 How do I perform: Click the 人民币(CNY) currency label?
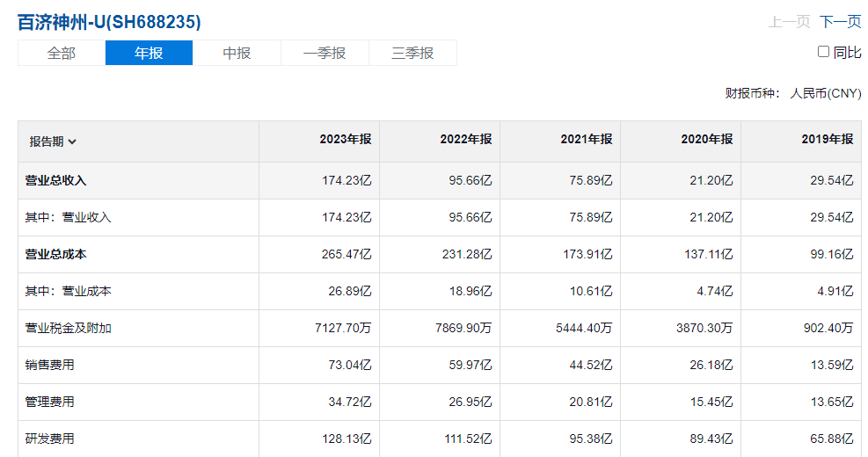[825, 93]
